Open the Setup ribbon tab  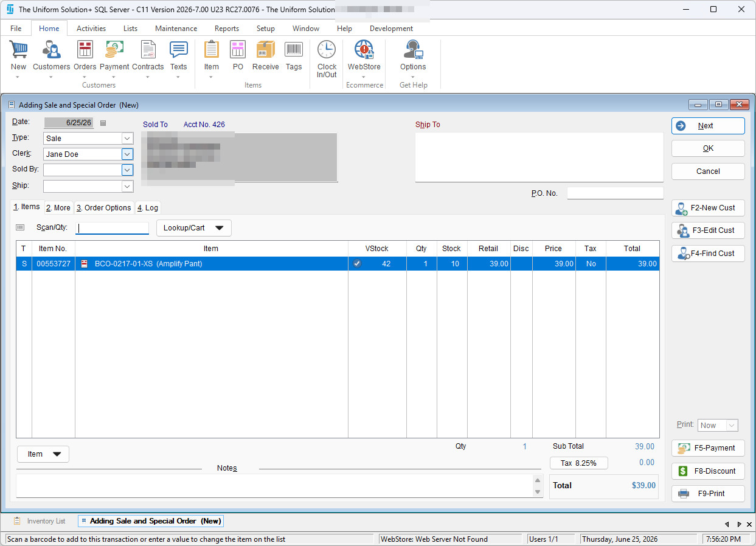(265, 29)
